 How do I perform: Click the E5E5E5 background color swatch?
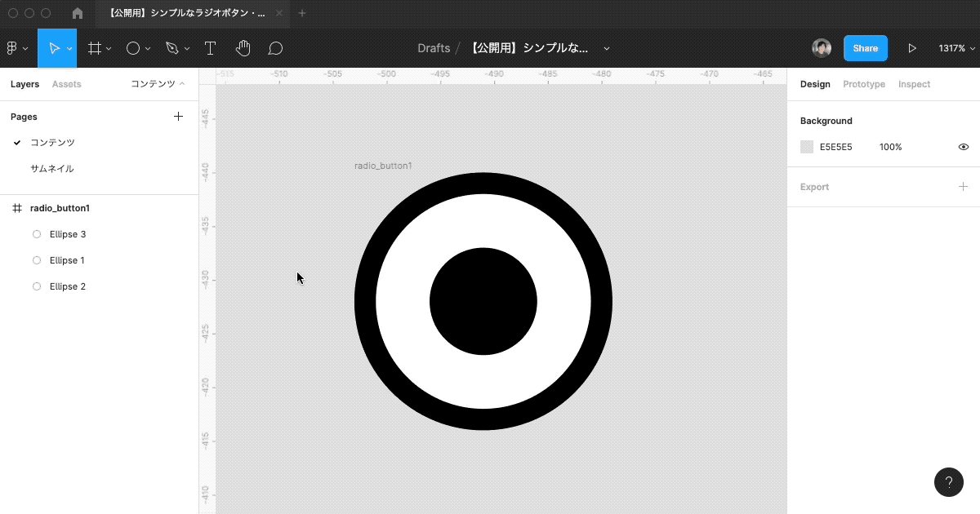tap(806, 146)
